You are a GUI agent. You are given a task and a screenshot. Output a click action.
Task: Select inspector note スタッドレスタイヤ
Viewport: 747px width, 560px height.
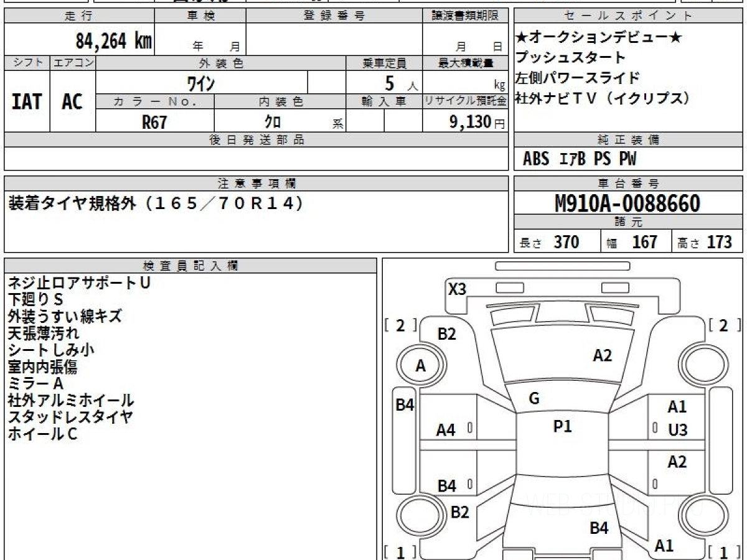pyautogui.click(x=70, y=417)
